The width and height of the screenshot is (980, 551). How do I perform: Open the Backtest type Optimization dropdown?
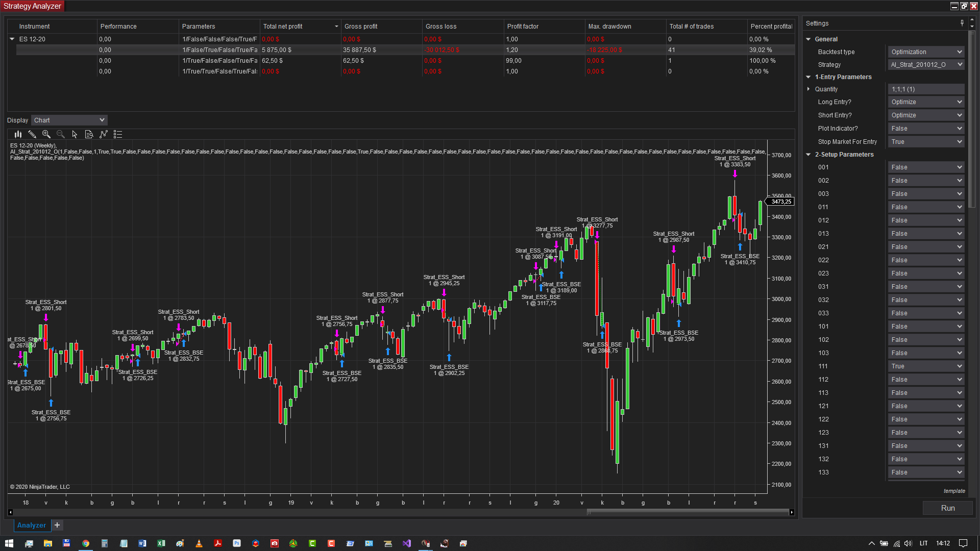[925, 52]
